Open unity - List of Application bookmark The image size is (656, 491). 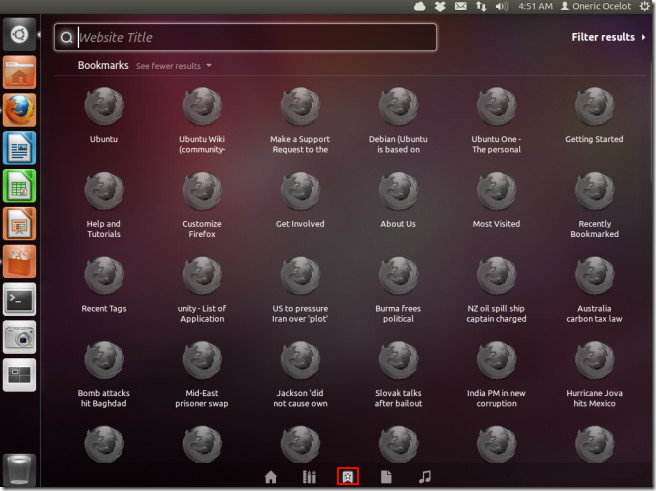[x=202, y=290]
